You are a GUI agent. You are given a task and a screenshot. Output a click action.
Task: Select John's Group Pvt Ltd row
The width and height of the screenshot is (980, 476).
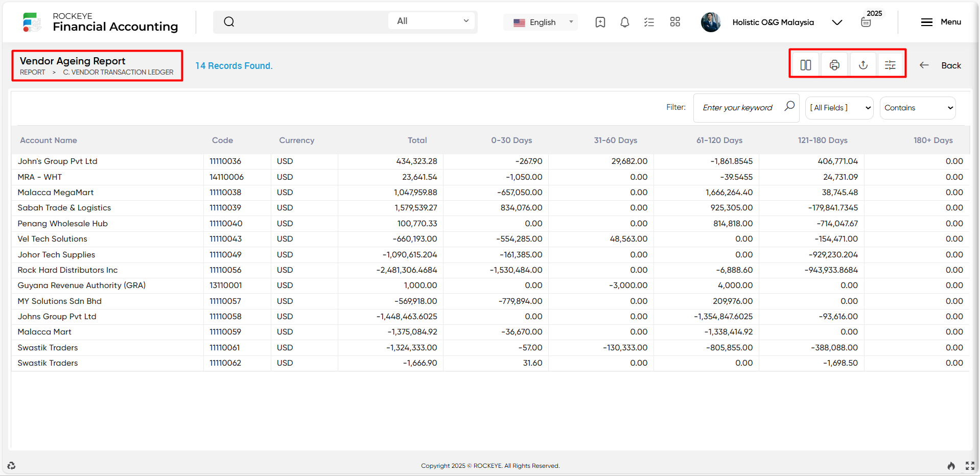pyautogui.click(x=490, y=161)
